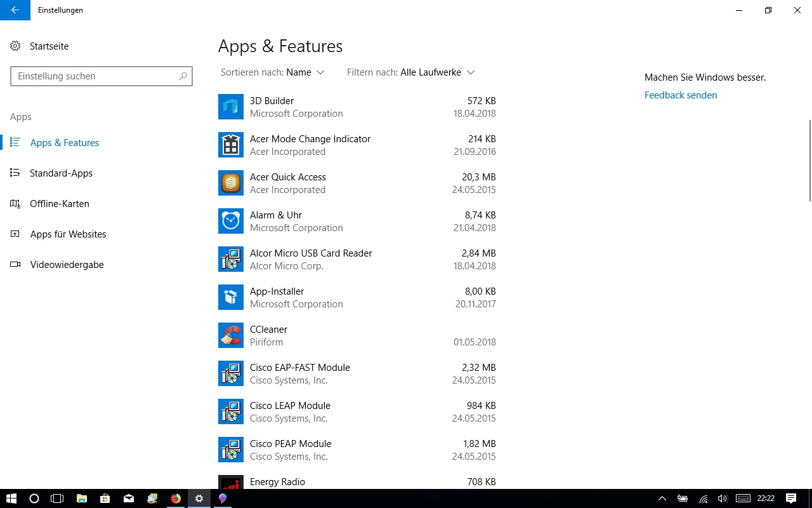
Task: Click the App-Installer package icon
Action: coord(231,297)
